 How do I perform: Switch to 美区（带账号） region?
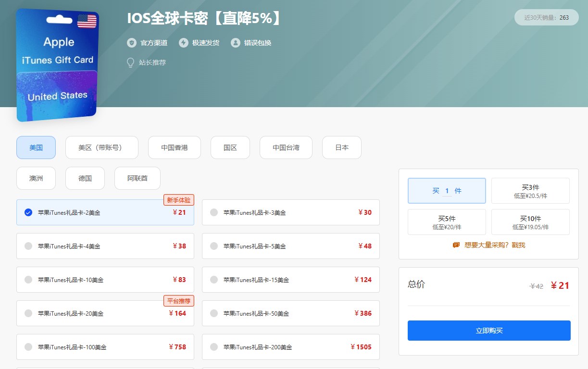click(102, 148)
